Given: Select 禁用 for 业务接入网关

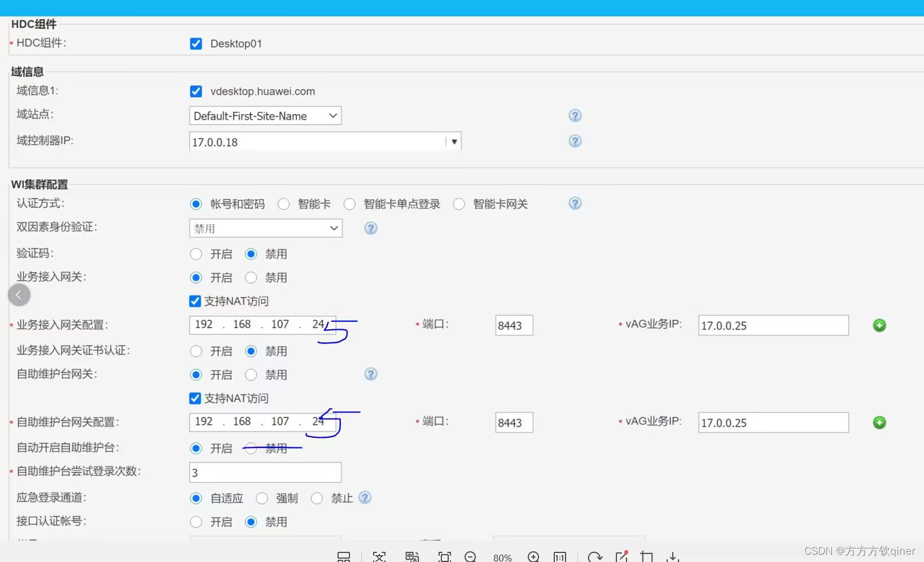Looking at the screenshot, I should point(251,278).
